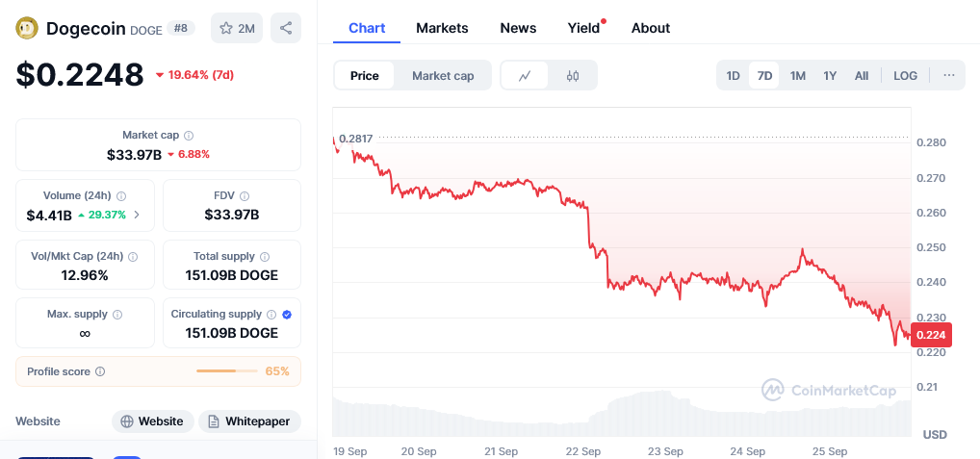Open the three-dot more options menu on the chart
The width and height of the screenshot is (980, 459).
point(949,76)
